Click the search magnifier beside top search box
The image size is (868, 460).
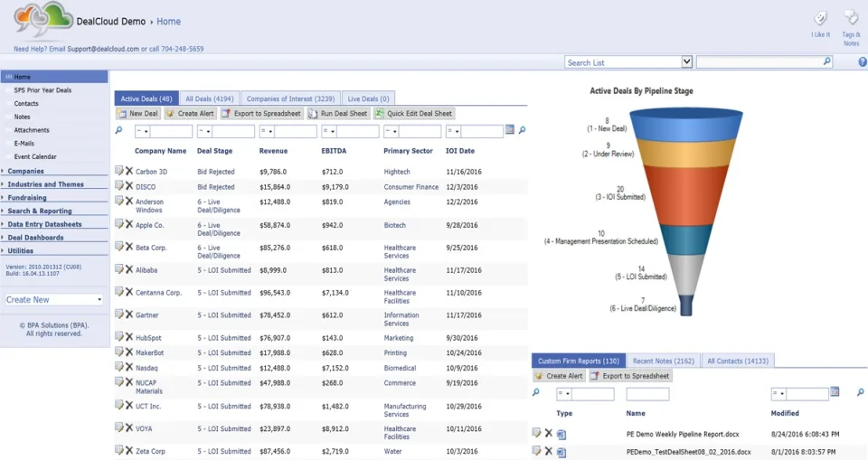click(x=827, y=61)
